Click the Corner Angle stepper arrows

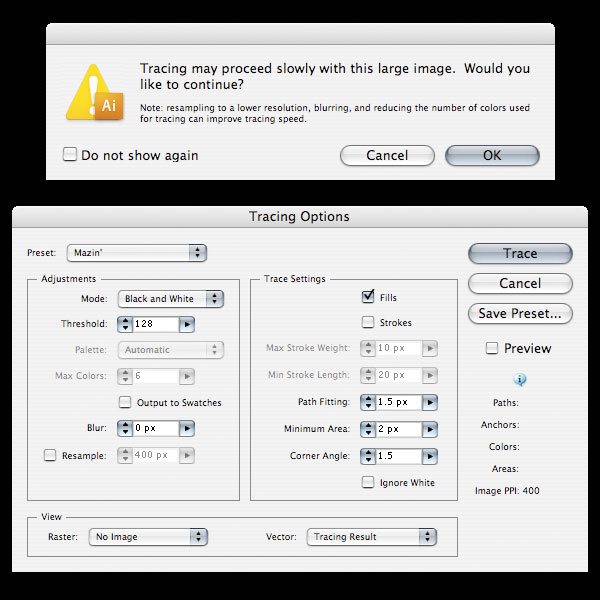click(x=368, y=456)
